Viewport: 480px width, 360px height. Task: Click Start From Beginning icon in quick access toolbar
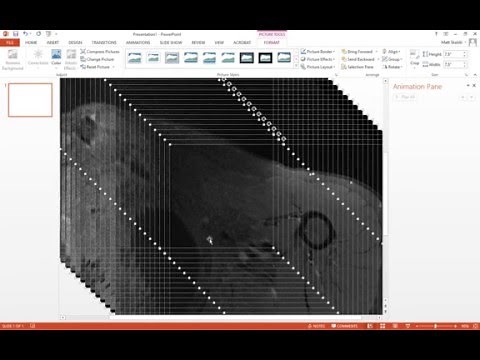click(48, 34)
